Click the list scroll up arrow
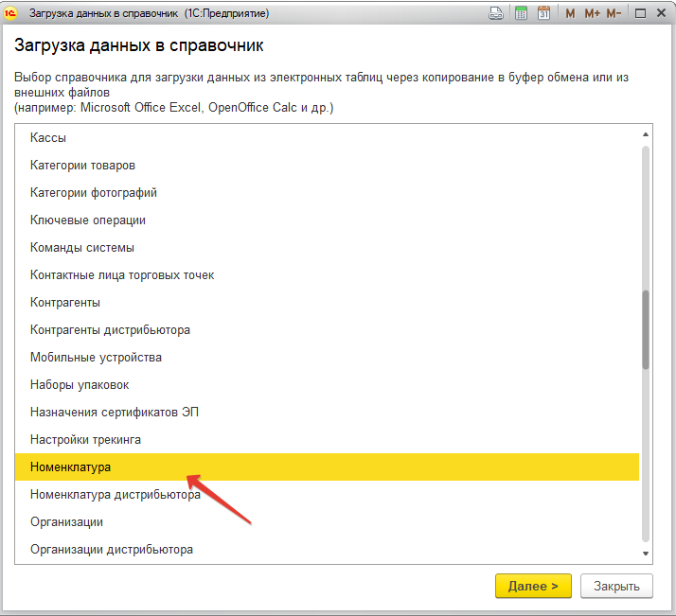This screenshot has width=676, height=616. tap(646, 134)
